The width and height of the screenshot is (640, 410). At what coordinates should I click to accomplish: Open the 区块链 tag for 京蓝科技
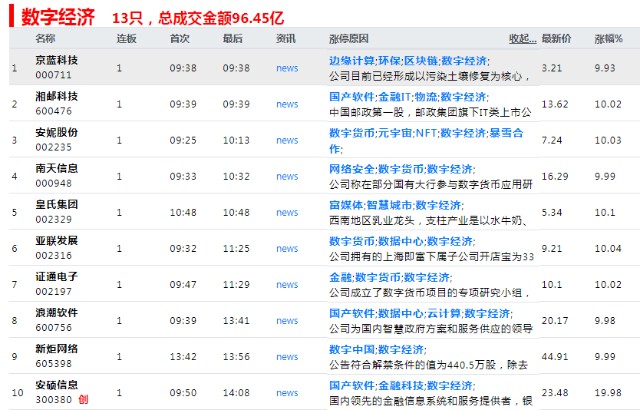pyautogui.click(x=421, y=61)
